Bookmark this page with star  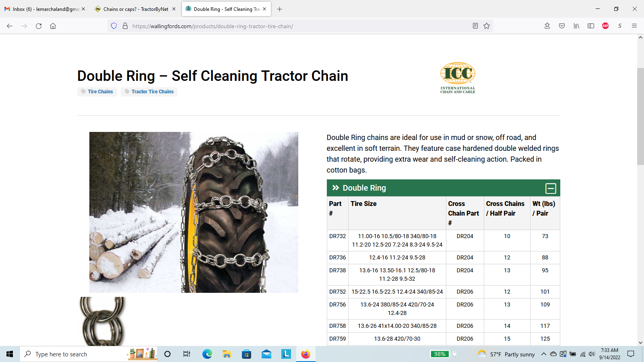tap(487, 26)
